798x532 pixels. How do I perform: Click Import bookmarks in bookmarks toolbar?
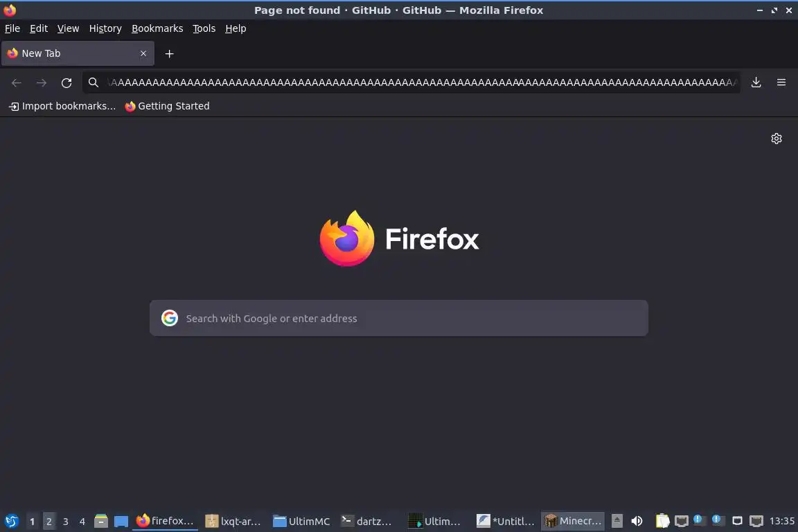pos(62,106)
